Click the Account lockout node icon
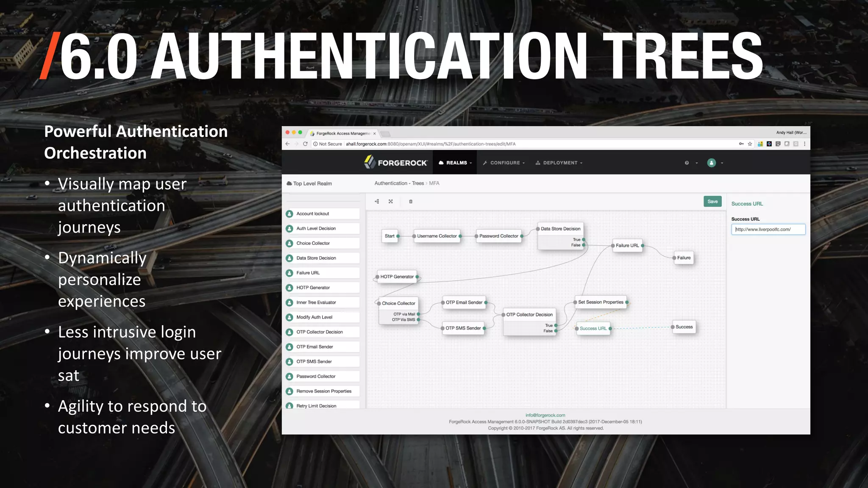Screen dimensions: 868x488 tap(289, 214)
